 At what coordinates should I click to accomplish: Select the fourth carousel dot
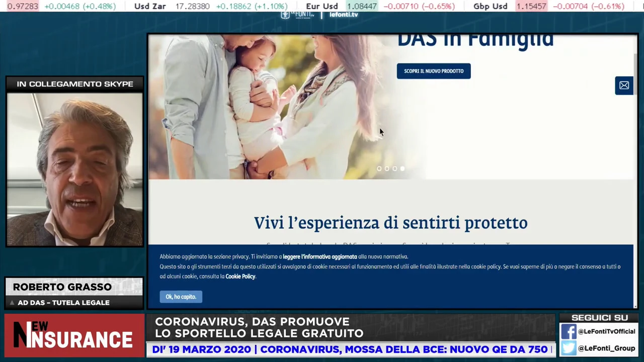click(403, 169)
